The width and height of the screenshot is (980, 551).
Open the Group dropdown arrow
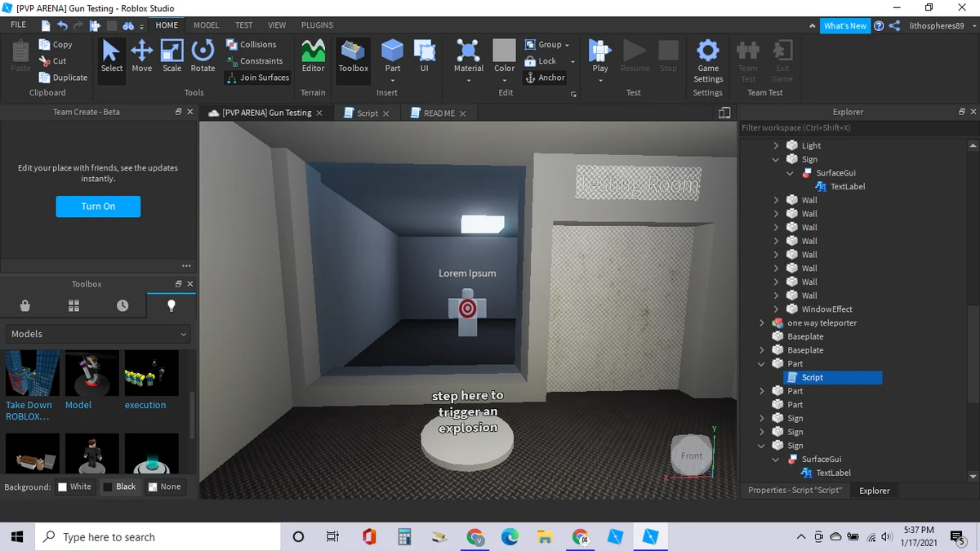(567, 45)
